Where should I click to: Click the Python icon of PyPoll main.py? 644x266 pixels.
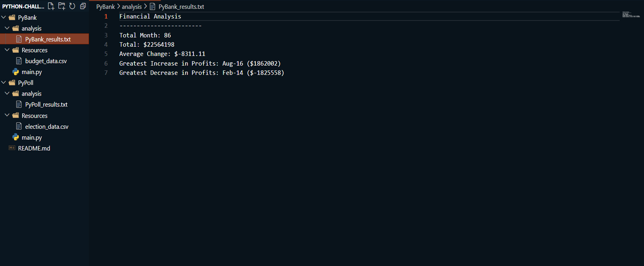pos(16,137)
